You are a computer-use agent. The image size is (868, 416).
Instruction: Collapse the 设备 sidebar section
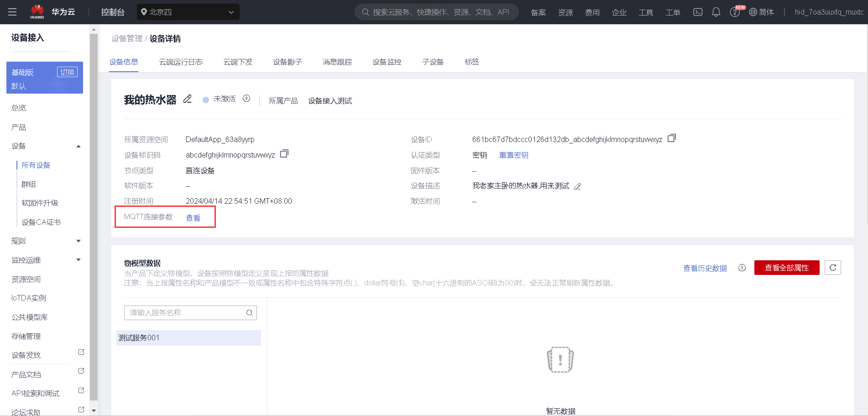point(78,146)
